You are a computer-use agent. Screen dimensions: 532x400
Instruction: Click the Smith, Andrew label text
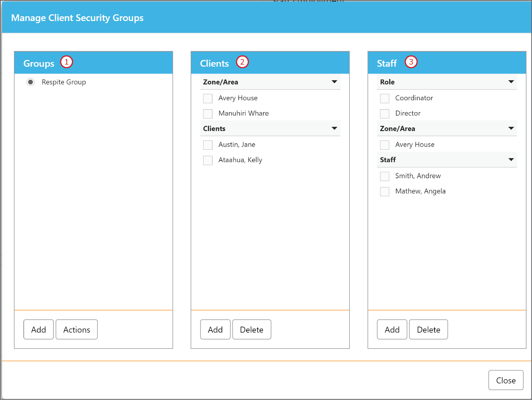point(418,176)
